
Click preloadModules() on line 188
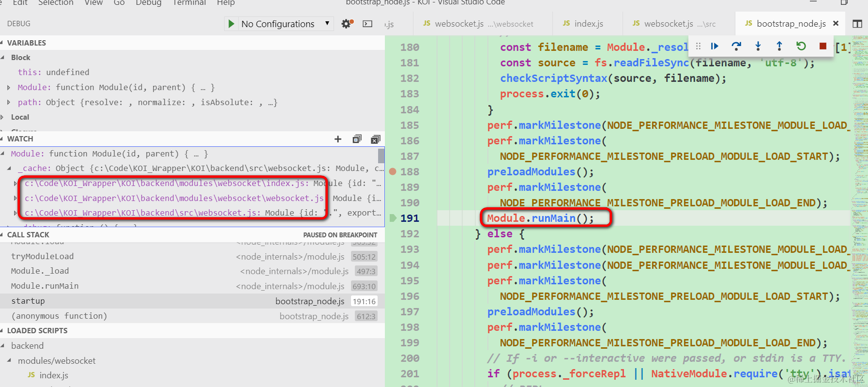pos(540,172)
